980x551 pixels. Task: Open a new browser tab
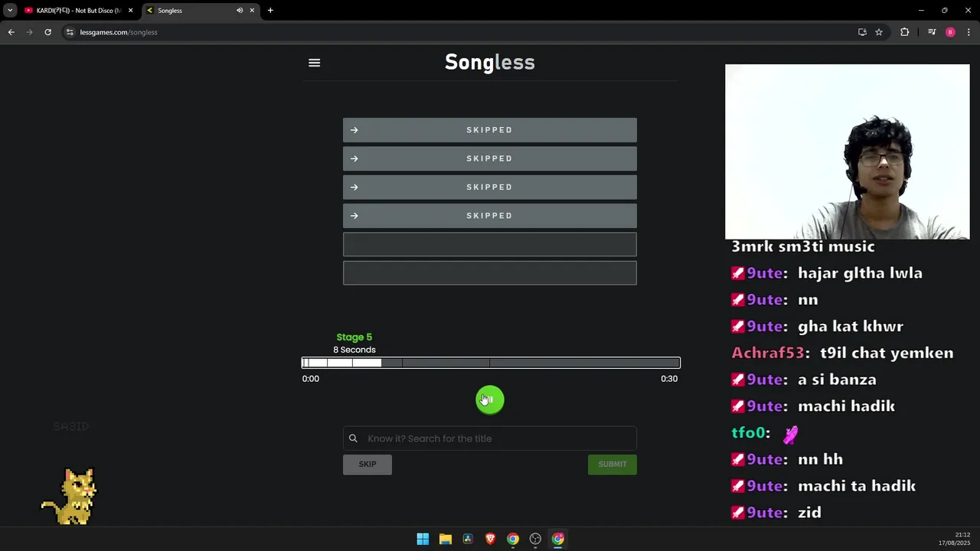(x=270, y=11)
